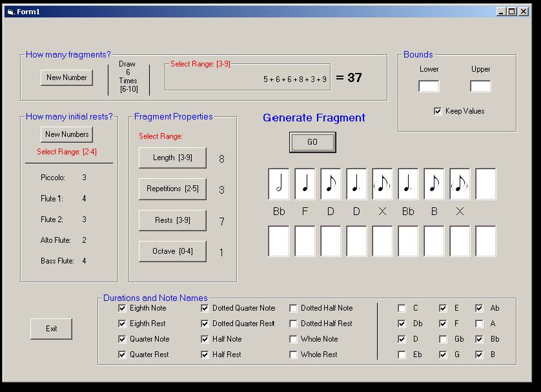Click the total value = 37

click(x=349, y=77)
